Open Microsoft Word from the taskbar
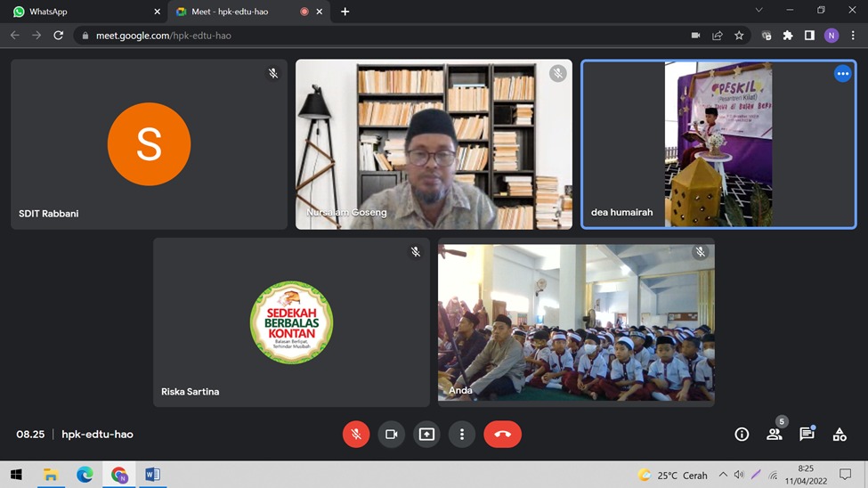Screen dimensions: 868x488 point(152,475)
